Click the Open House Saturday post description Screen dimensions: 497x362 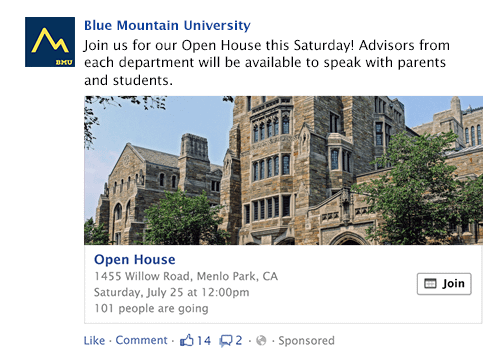267,63
